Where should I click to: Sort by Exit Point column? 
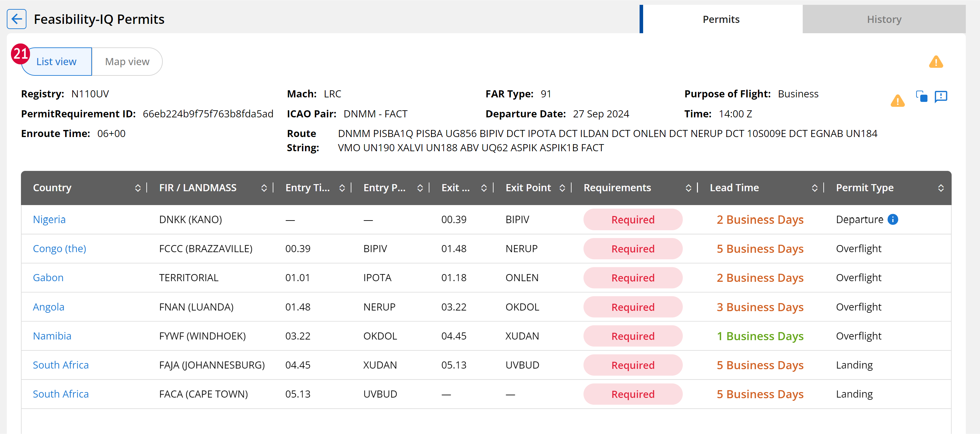coord(562,188)
